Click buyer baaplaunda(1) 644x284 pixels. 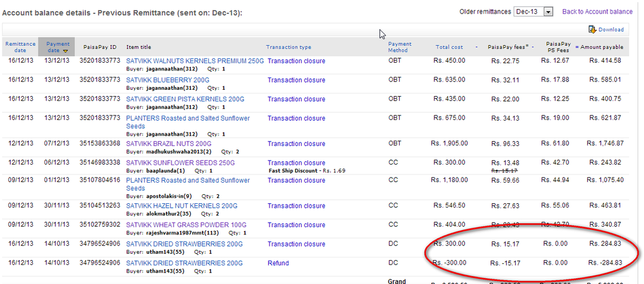click(166, 170)
